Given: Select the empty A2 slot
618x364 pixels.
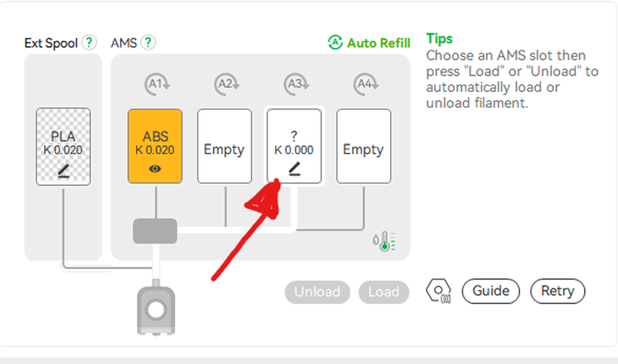Looking at the screenshot, I should [224, 147].
